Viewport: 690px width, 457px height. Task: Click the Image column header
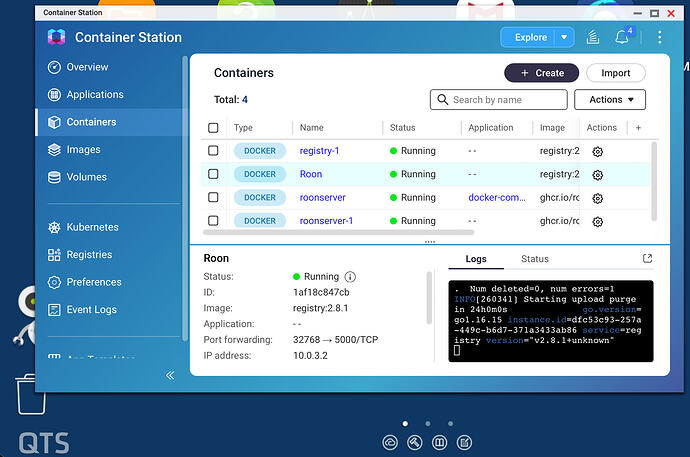click(552, 128)
